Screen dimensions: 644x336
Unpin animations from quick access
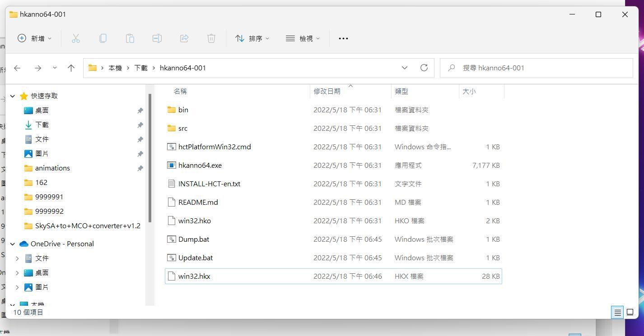(140, 168)
